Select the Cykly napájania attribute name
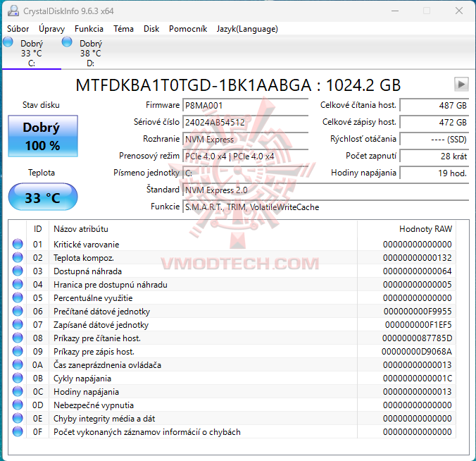Screen dimensions: 476x461 coord(82,379)
